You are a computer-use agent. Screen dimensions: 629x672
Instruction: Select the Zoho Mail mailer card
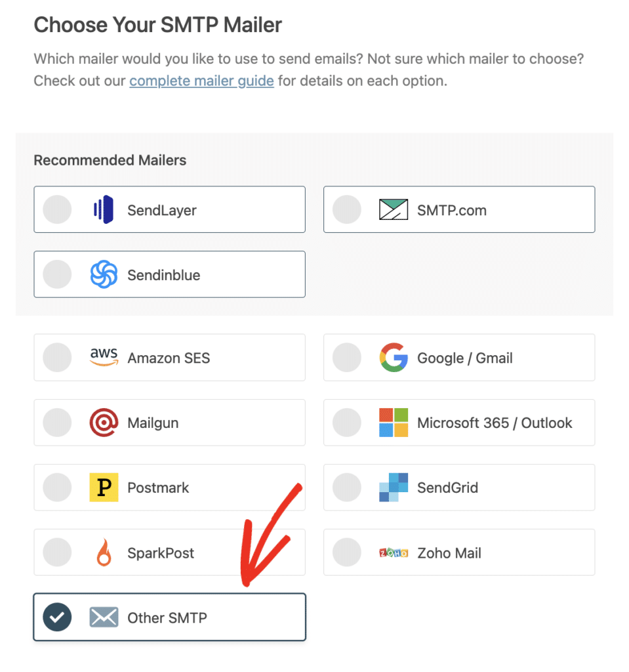pos(459,553)
